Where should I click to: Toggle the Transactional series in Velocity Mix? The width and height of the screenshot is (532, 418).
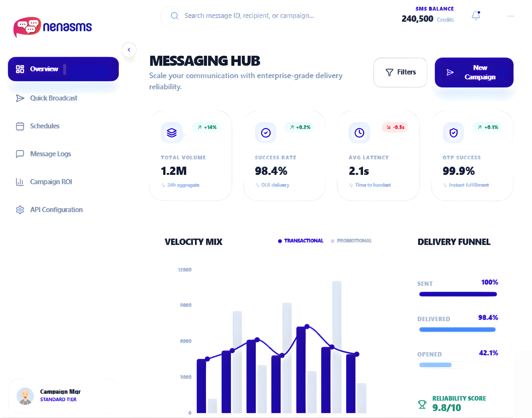pos(300,241)
